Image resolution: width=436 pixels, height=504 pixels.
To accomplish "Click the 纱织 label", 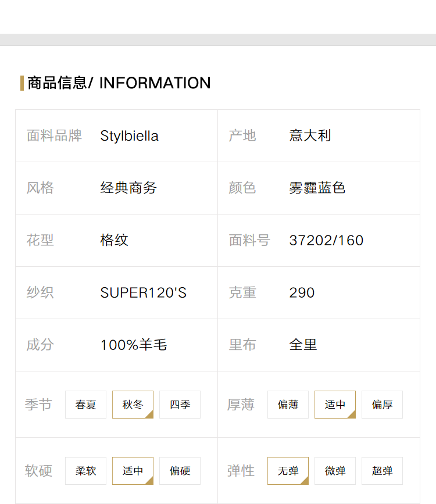I will (40, 292).
